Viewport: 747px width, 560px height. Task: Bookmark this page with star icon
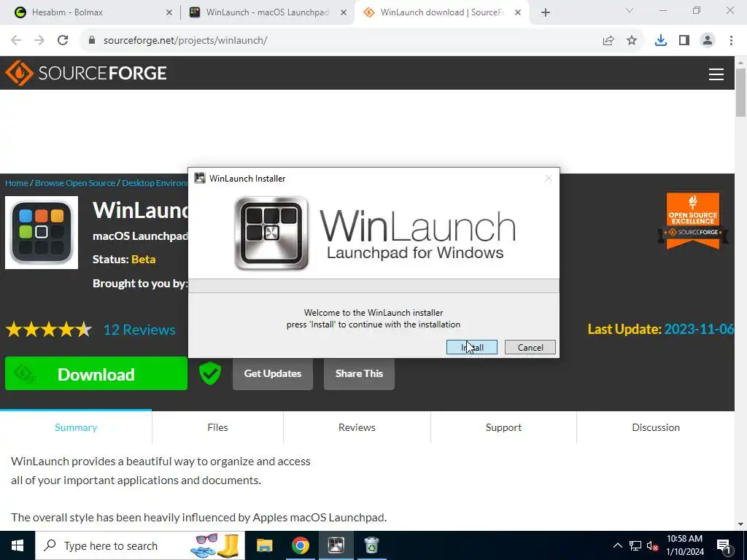pos(632,41)
